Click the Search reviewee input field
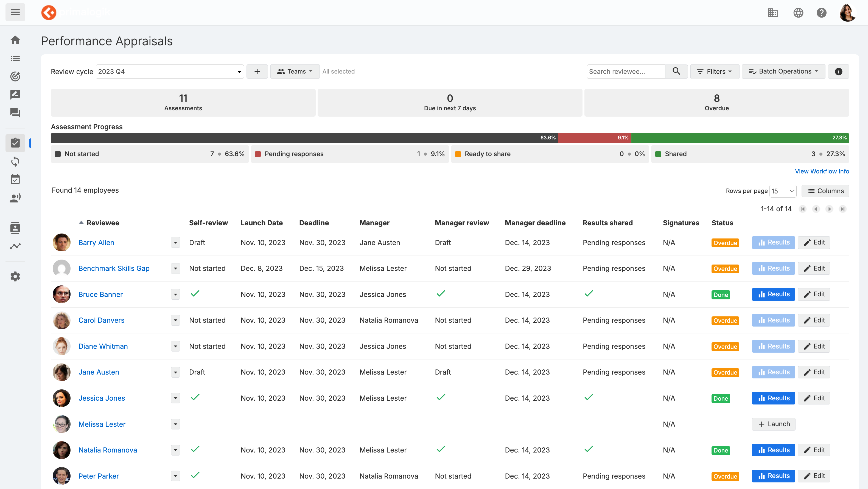Viewport: 868px width, 489px height. tap(626, 71)
